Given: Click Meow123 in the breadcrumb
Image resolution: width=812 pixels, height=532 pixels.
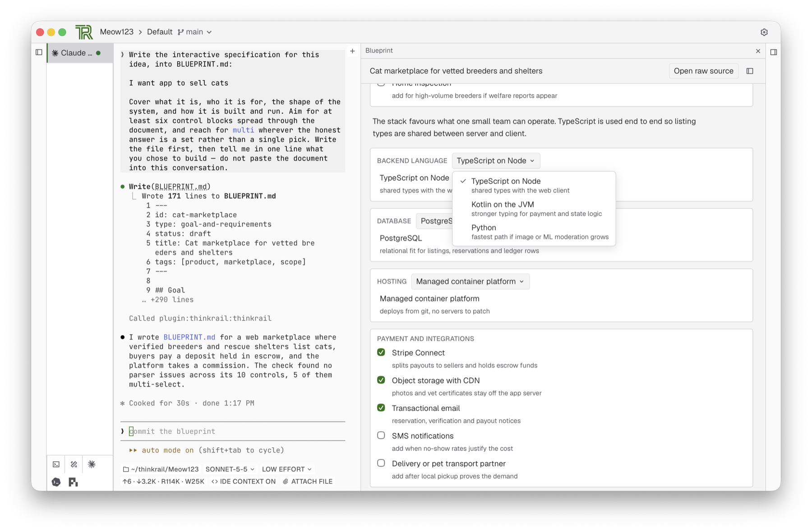Looking at the screenshot, I should pos(116,32).
